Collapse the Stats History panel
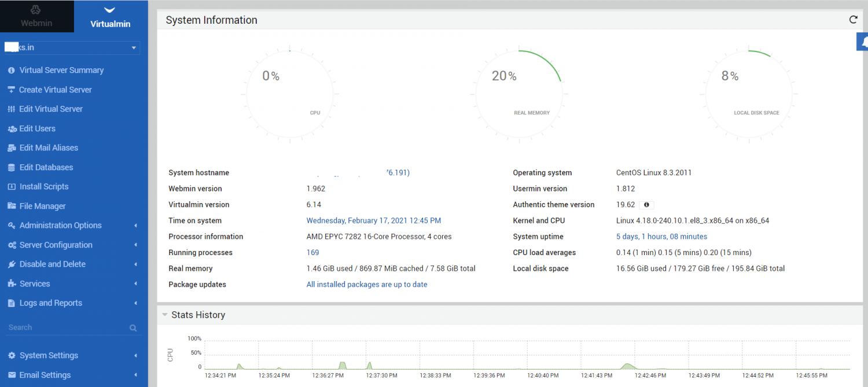The height and width of the screenshot is (387, 868). pyautogui.click(x=164, y=314)
